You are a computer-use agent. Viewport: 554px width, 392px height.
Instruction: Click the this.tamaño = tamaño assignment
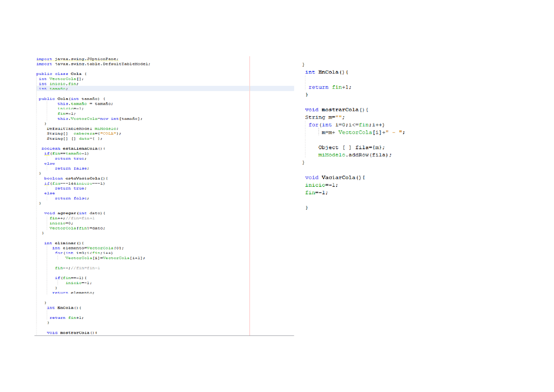tap(85, 104)
